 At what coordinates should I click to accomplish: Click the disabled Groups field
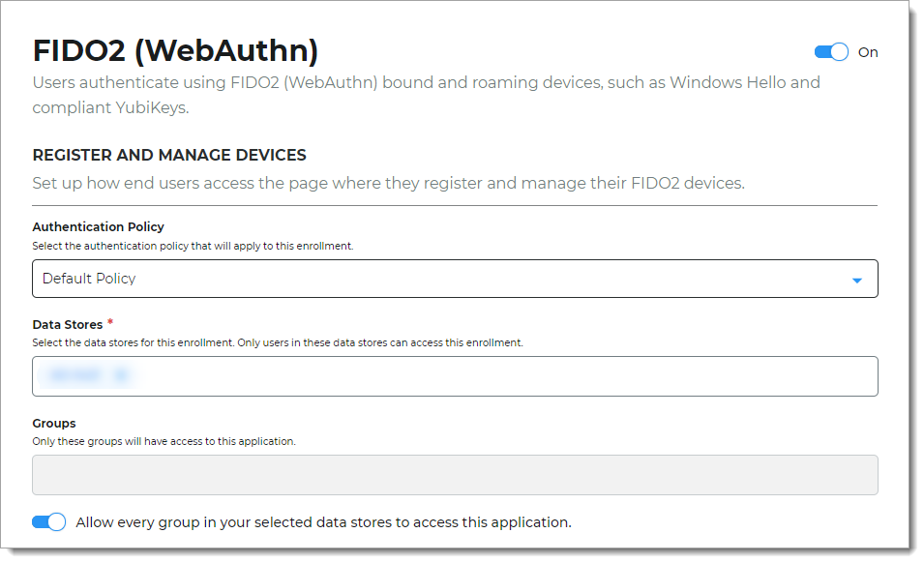[455, 475]
